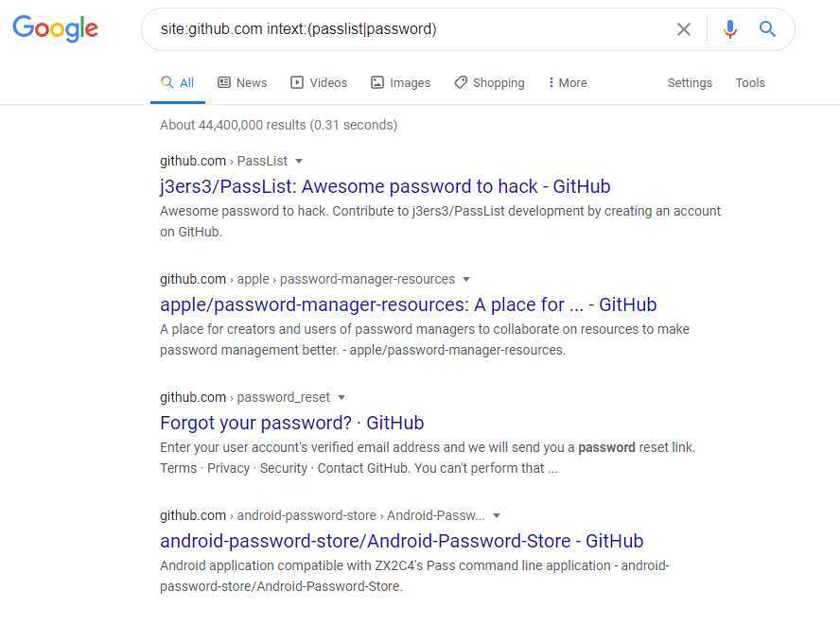Switch to the Videos results tab
The image size is (840, 625).
(319, 82)
